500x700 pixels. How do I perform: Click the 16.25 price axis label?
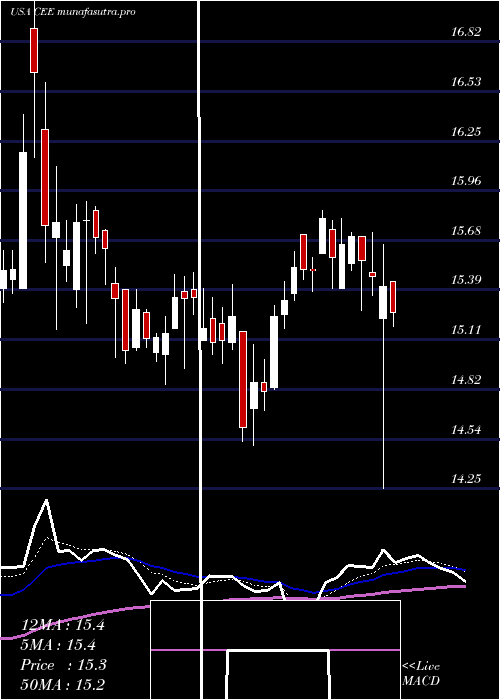coord(466,132)
